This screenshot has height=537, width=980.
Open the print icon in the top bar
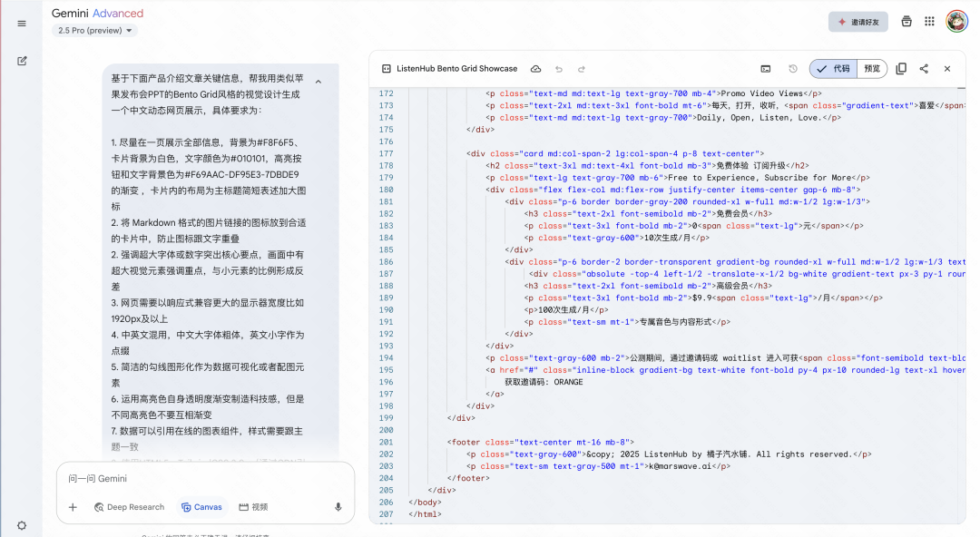tap(906, 21)
